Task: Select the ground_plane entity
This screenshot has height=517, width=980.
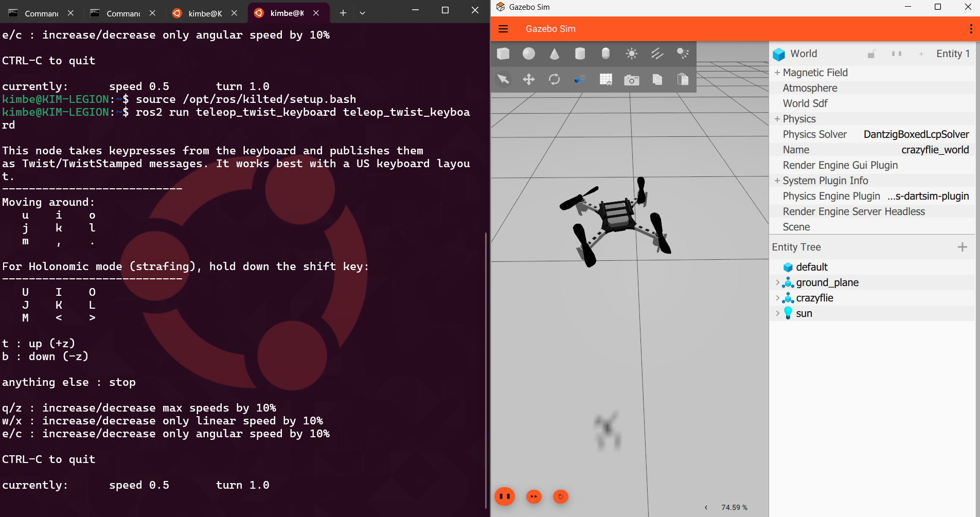Action: [827, 282]
